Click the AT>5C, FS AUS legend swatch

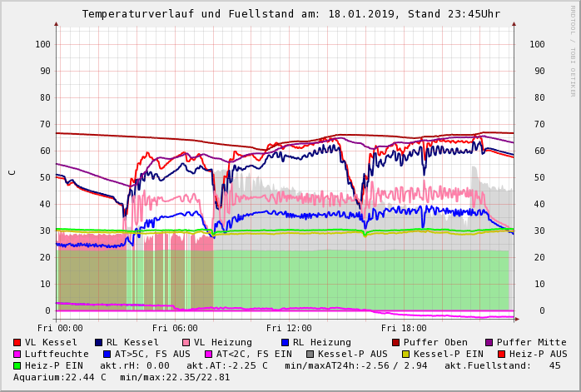coord(107,354)
